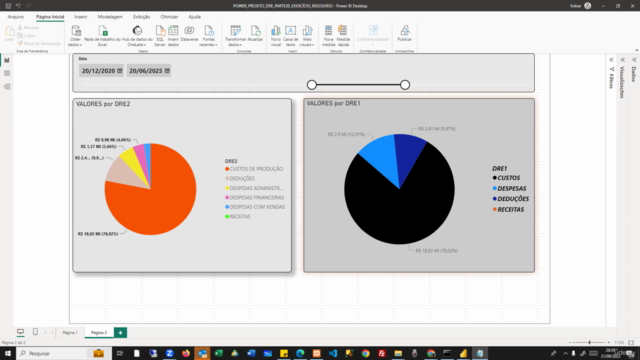Click the right handle of date slider
This screenshot has width=640, height=360.
click(x=405, y=85)
